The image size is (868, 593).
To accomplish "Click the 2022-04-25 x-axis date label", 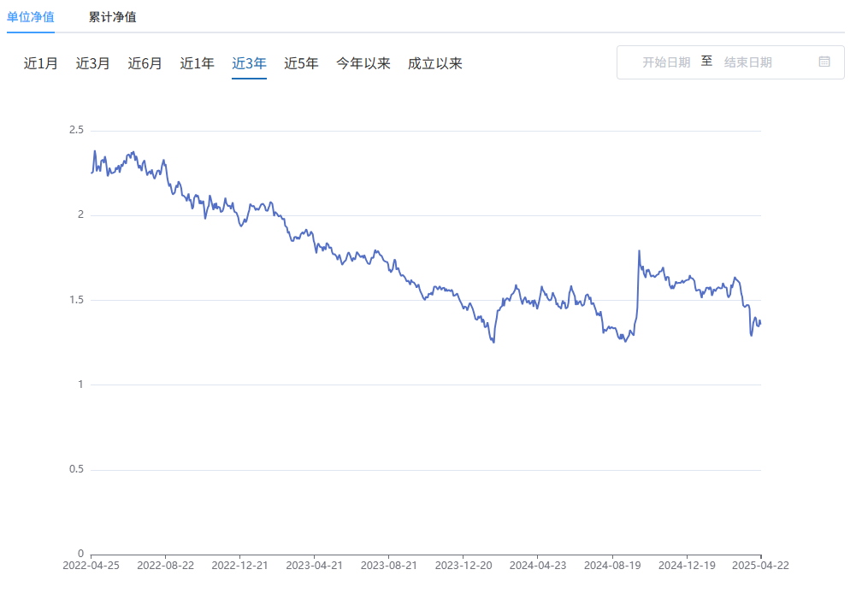I will [91, 566].
